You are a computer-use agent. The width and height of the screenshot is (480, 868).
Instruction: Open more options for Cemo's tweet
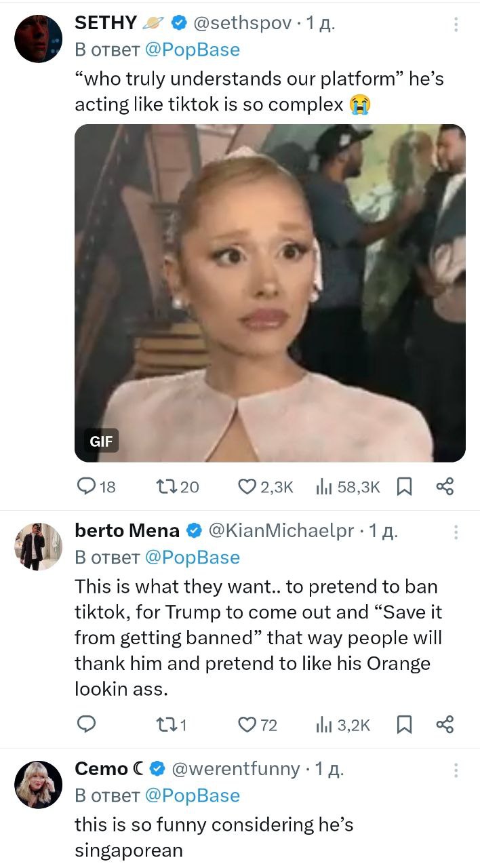click(456, 770)
